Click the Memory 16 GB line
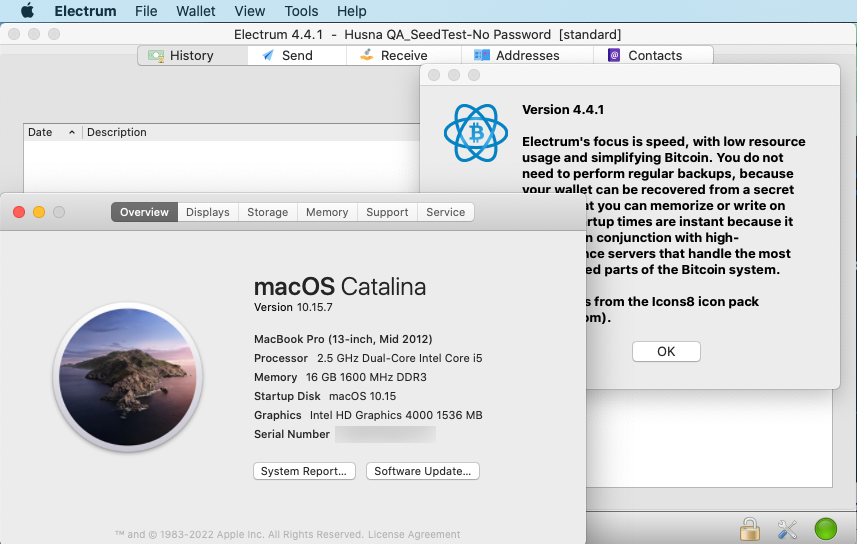The height and width of the screenshot is (544, 857). point(341,377)
